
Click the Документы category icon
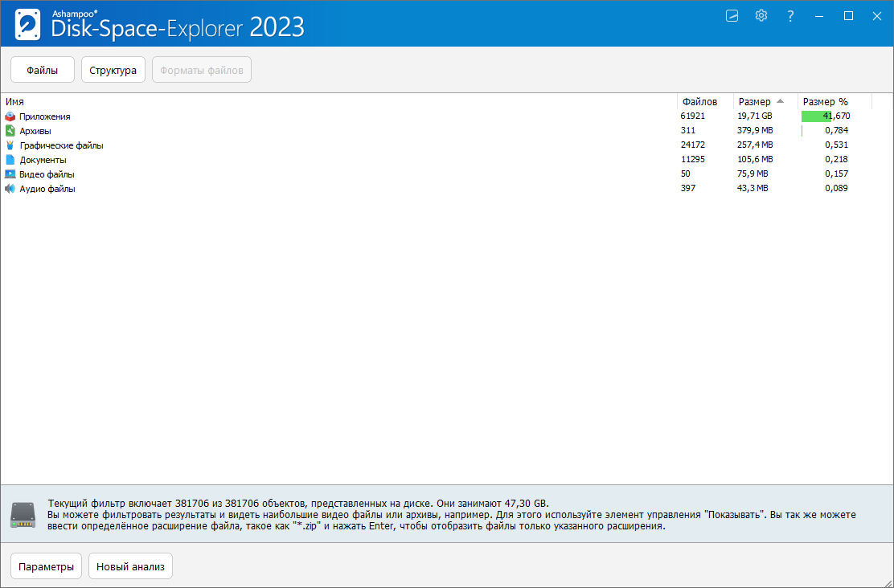(10, 160)
